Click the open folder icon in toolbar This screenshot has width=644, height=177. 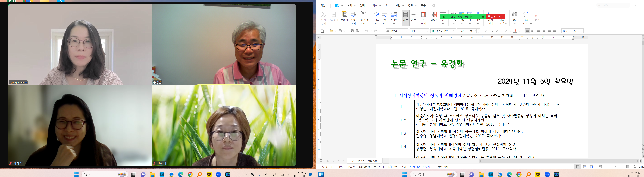click(x=331, y=31)
